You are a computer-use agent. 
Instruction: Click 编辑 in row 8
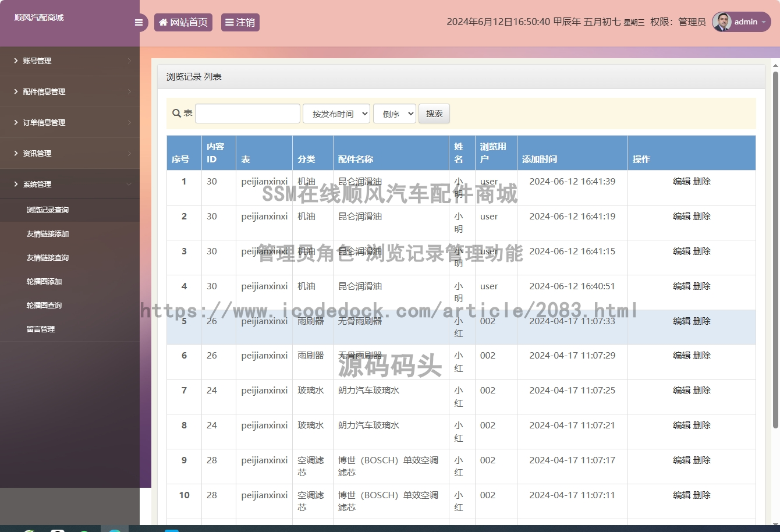click(682, 425)
